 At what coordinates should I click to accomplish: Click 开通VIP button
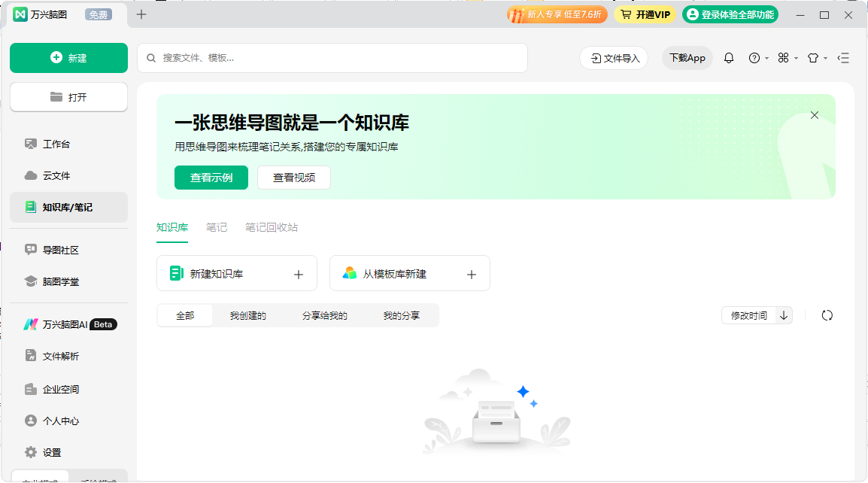(645, 14)
